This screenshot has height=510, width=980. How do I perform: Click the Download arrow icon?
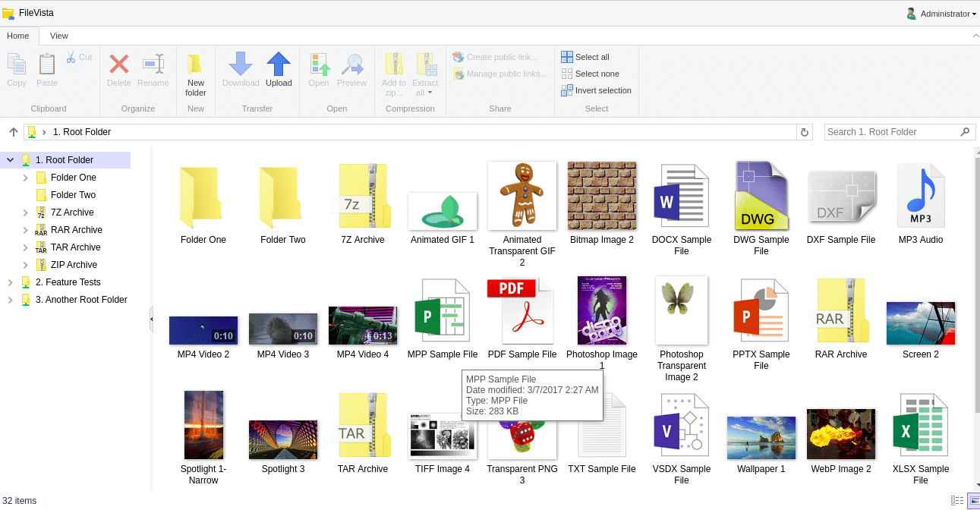pyautogui.click(x=241, y=64)
